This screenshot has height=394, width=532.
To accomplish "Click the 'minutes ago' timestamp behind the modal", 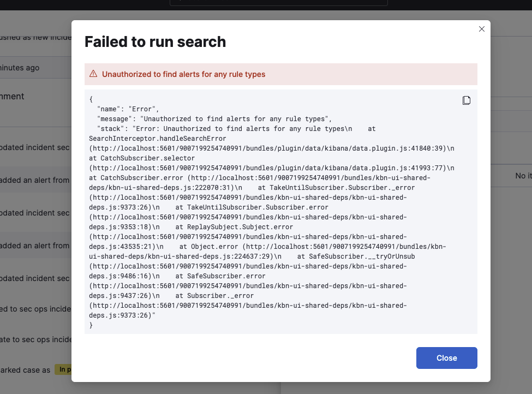I will coord(20,68).
